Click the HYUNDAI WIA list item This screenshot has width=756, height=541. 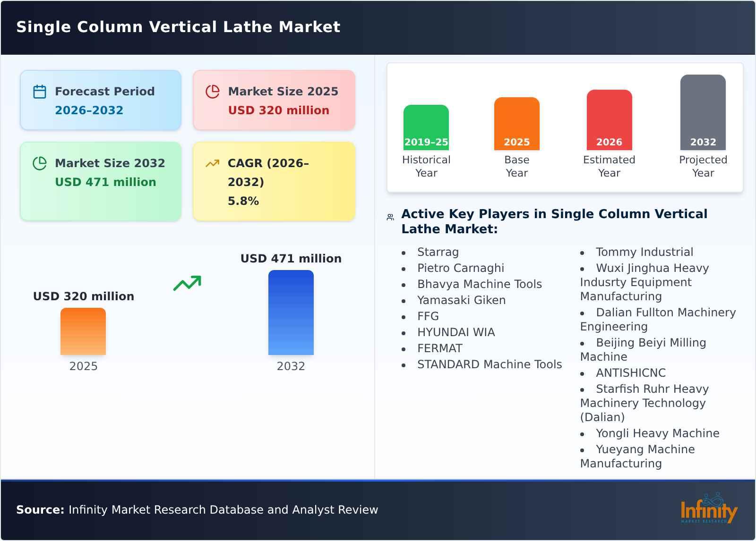[455, 332]
